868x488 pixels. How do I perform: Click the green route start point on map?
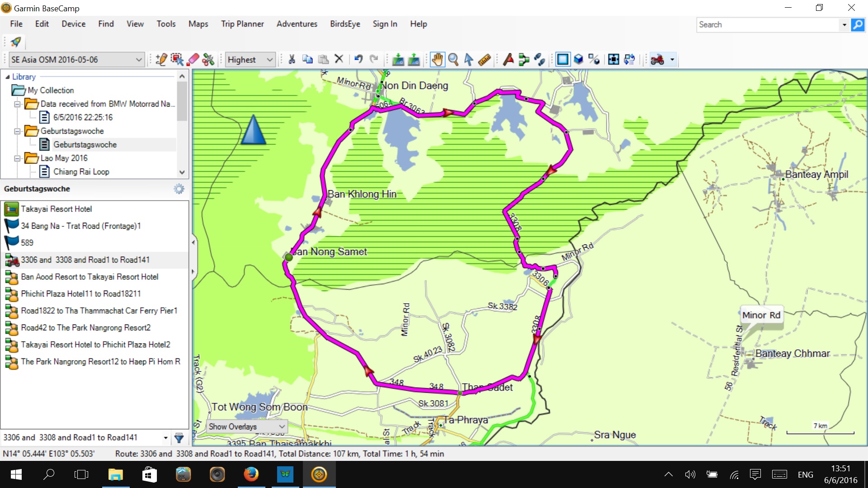(288, 257)
